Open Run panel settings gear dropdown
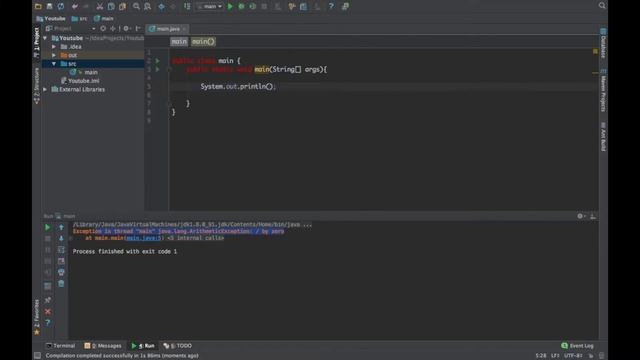The height and width of the screenshot is (360, 640). coord(581,216)
